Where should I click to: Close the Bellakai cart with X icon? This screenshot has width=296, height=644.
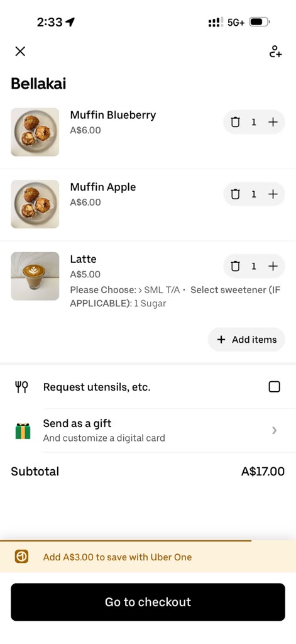(20, 52)
